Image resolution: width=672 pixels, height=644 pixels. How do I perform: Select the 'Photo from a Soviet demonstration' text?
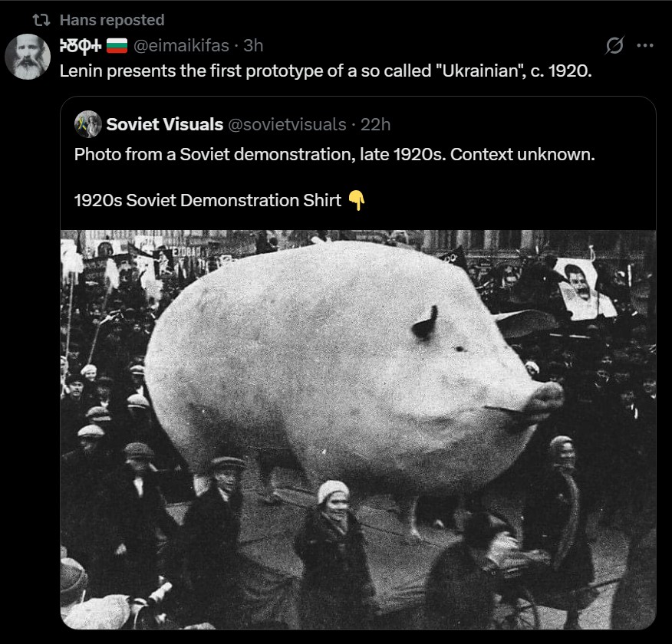334,155
